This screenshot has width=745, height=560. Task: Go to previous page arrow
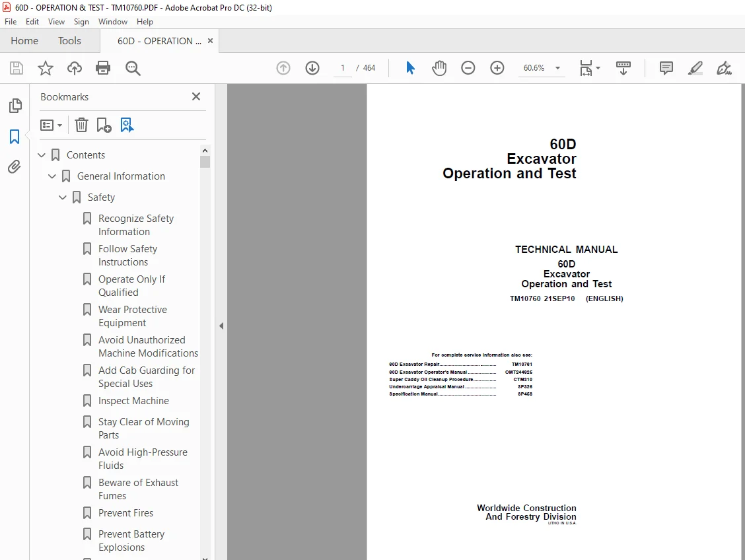(x=283, y=68)
